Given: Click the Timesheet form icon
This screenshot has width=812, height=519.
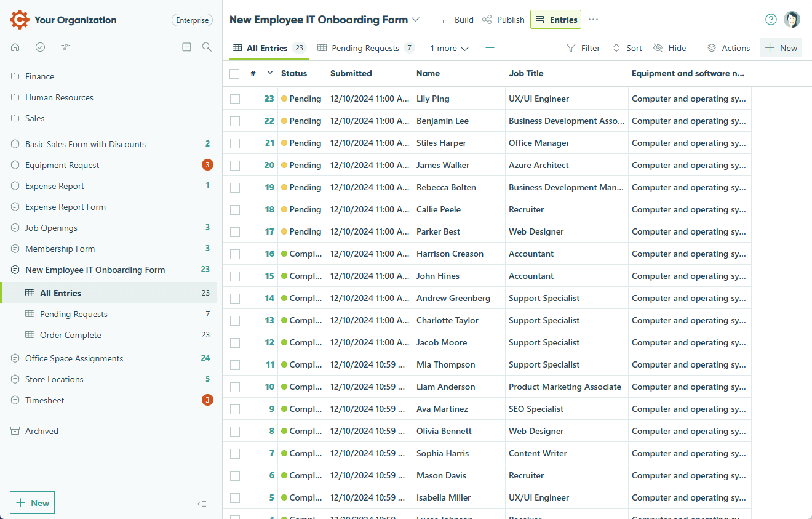Looking at the screenshot, I should click(x=15, y=400).
